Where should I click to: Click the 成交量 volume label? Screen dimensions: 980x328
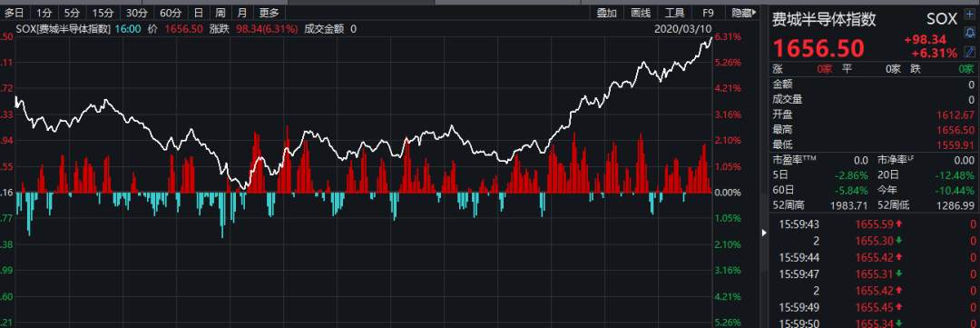pos(788,99)
